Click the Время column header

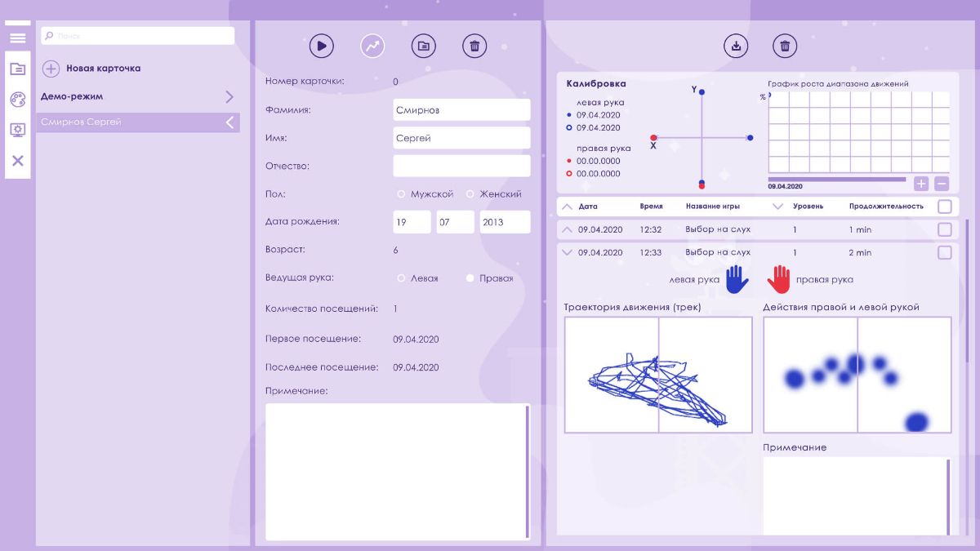[651, 207]
